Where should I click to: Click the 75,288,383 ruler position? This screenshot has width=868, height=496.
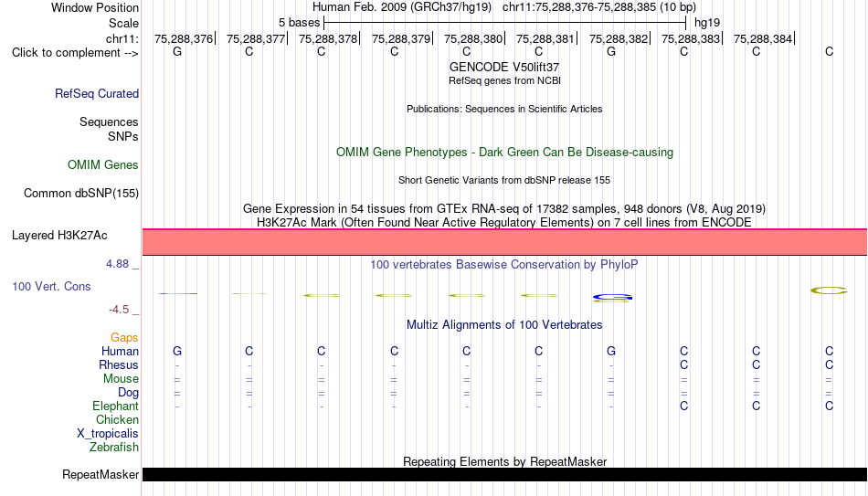coord(691,38)
